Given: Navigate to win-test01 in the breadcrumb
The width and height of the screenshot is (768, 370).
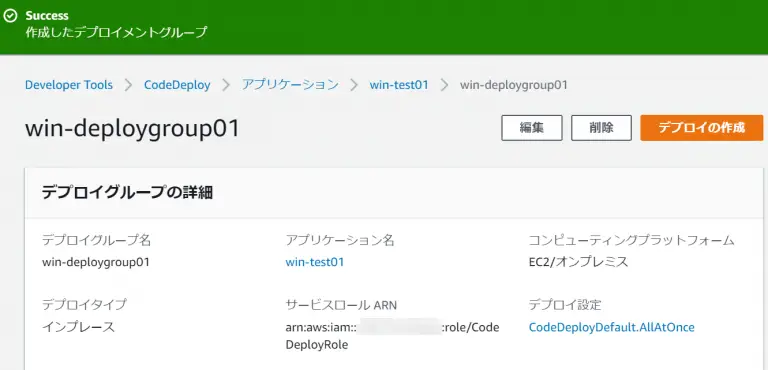Looking at the screenshot, I should (399, 85).
